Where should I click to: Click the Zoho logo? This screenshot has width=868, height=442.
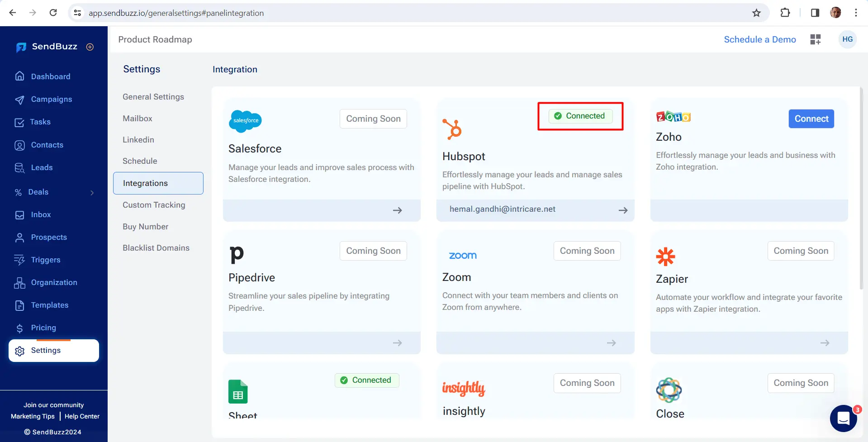(673, 117)
